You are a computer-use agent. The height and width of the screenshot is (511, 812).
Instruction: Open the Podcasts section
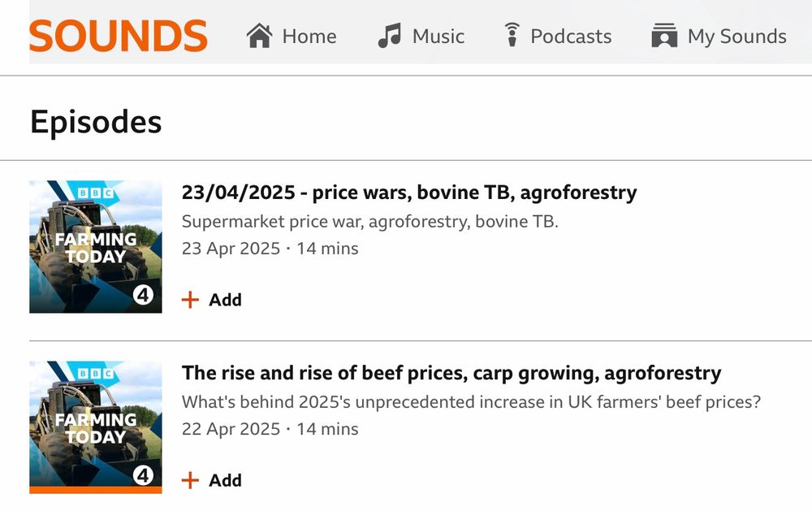tap(559, 36)
